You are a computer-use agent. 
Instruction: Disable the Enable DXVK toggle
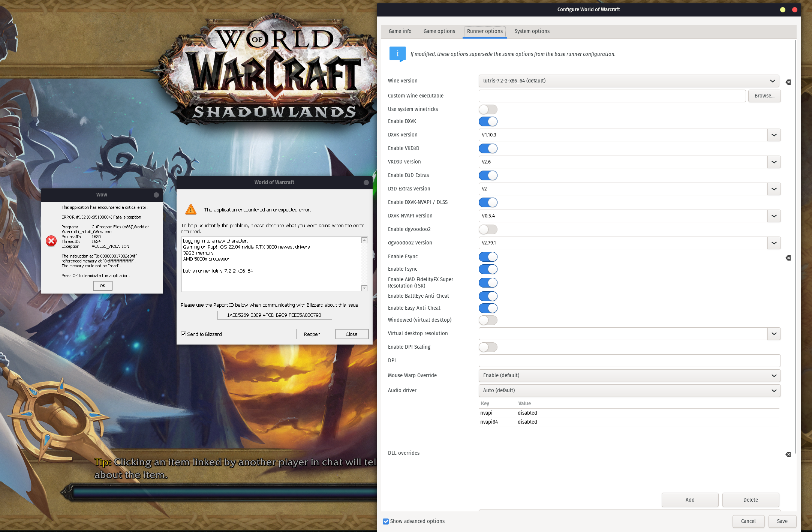[x=488, y=121]
